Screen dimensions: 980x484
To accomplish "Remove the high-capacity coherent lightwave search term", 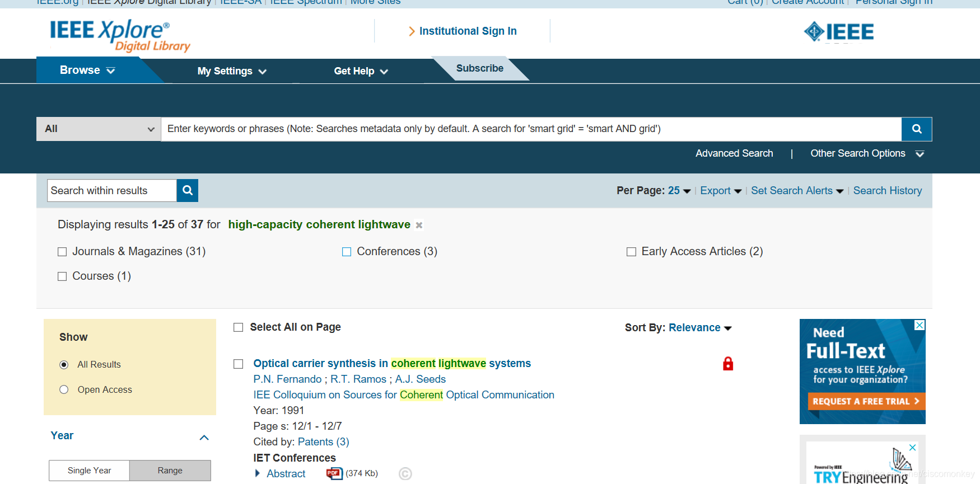I will 419,225.
